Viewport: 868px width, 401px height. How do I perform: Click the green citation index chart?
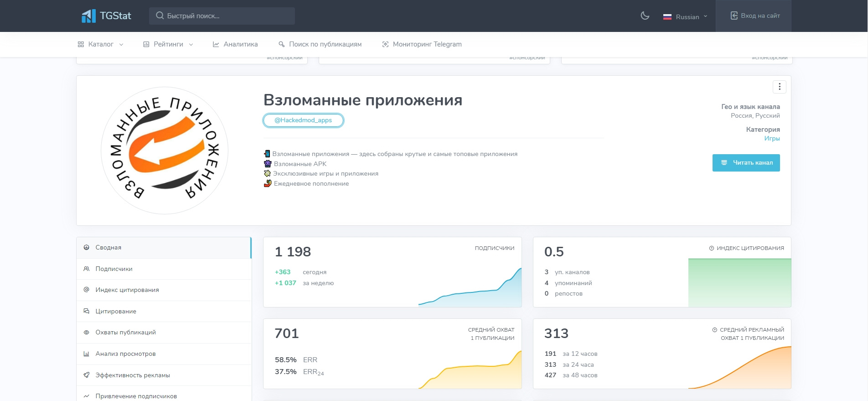(x=739, y=283)
